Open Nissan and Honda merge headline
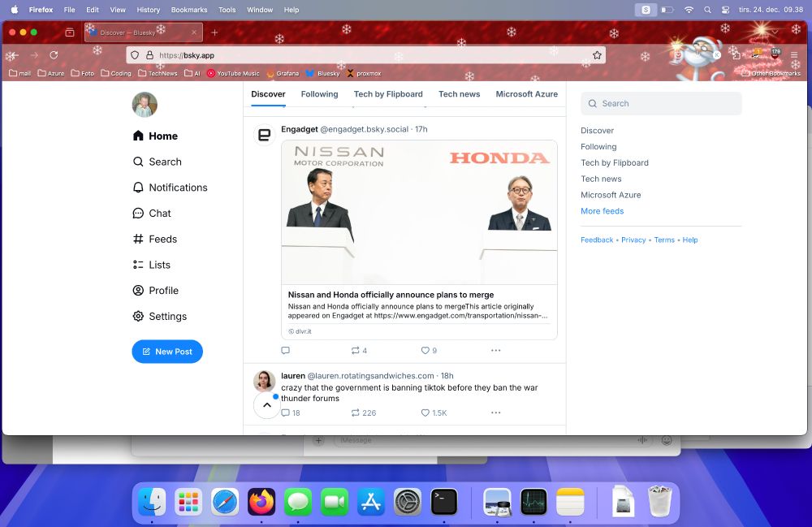This screenshot has width=812, height=527. (391, 295)
